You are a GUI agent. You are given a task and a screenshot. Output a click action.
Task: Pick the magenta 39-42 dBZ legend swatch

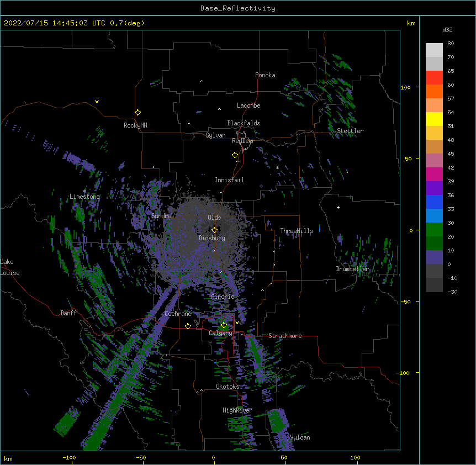tap(434, 174)
